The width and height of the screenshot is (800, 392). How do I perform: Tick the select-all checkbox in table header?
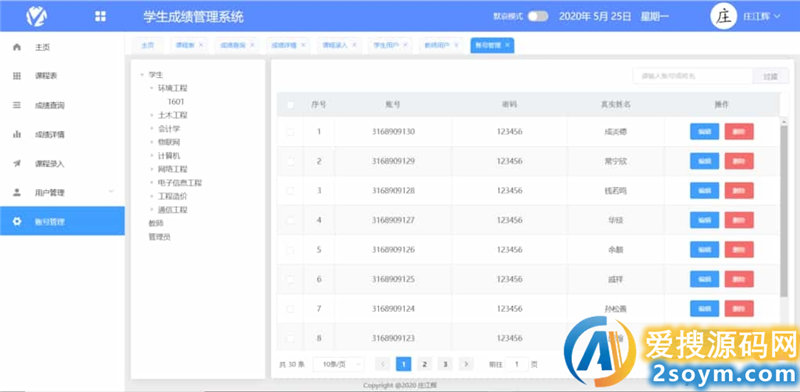[291, 105]
